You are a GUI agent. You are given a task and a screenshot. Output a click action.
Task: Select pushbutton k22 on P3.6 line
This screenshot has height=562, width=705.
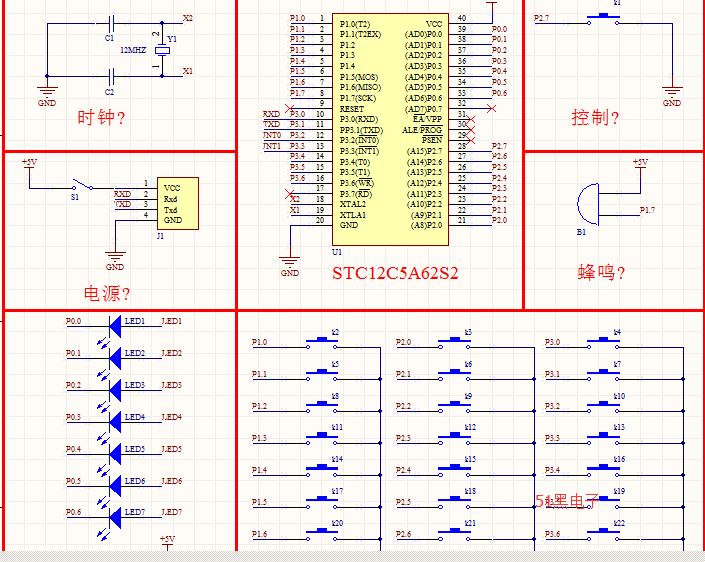click(x=603, y=534)
